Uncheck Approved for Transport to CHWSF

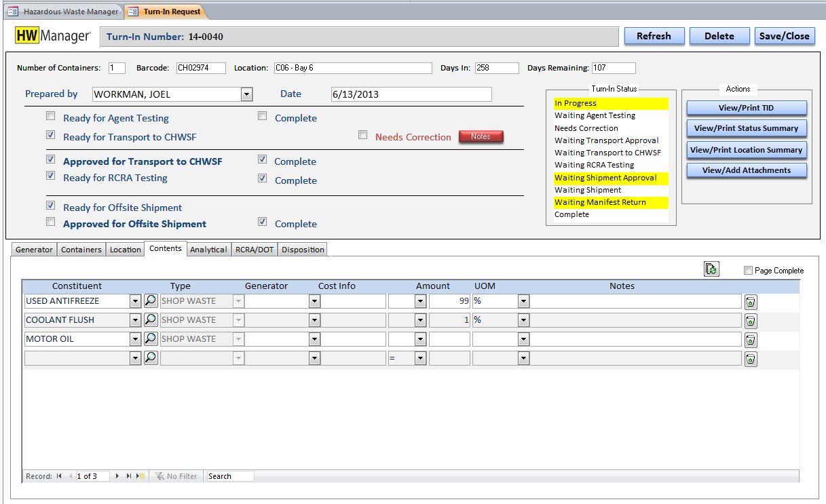tap(50, 159)
